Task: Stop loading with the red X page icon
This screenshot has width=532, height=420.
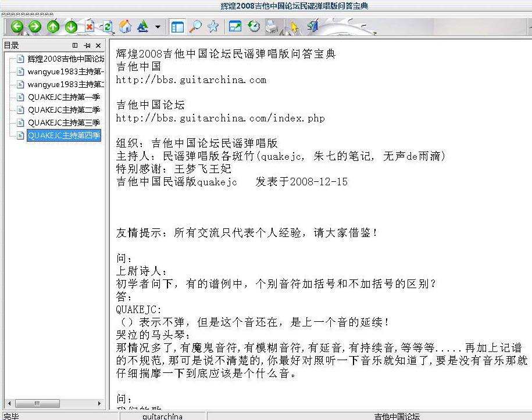Action: coord(90,27)
